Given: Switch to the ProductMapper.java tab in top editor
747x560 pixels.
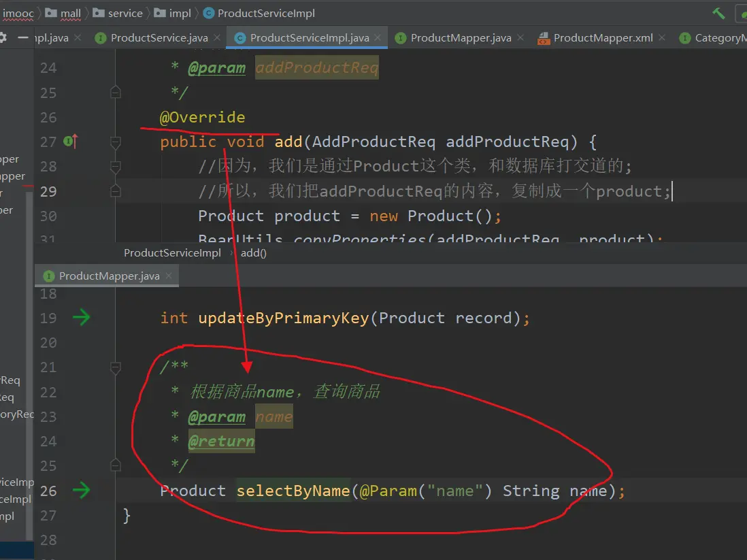Looking at the screenshot, I should point(461,38).
